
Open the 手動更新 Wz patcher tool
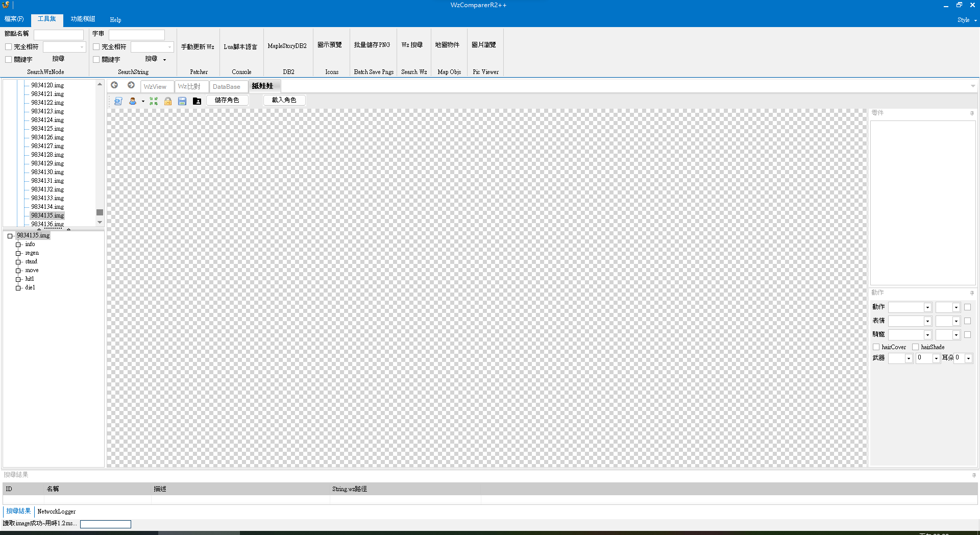(198, 46)
